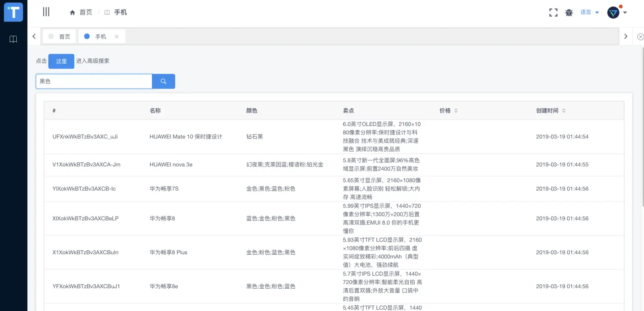Click ID YlXokWkBTzBv3AXCB-Ic

[84, 189]
